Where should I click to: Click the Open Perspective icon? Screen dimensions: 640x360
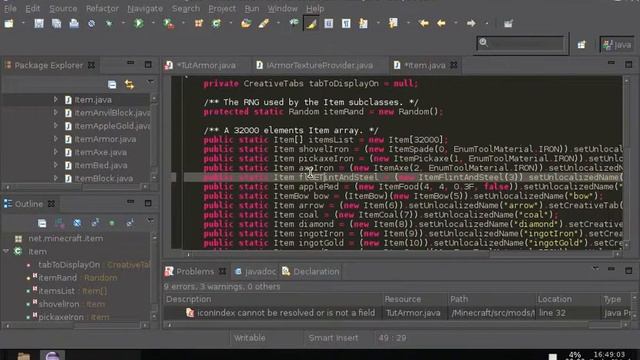[581, 44]
